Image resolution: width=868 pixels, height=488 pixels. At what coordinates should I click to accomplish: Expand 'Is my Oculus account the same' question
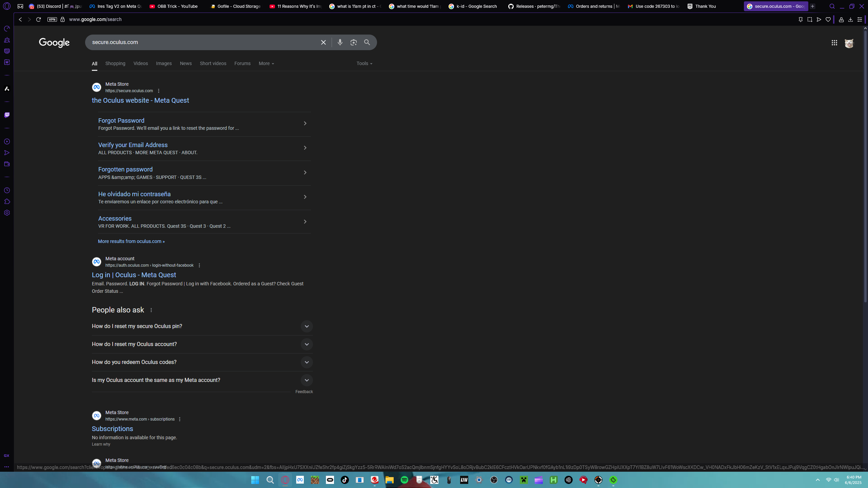click(202, 380)
